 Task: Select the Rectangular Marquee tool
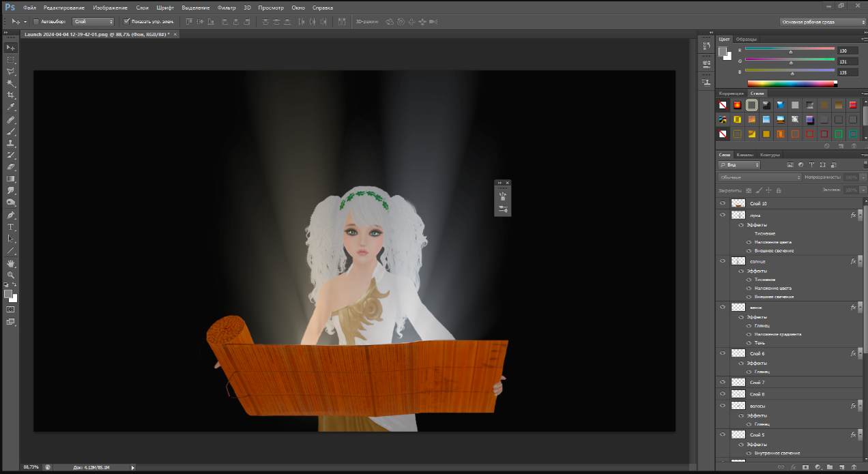[11, 60]
